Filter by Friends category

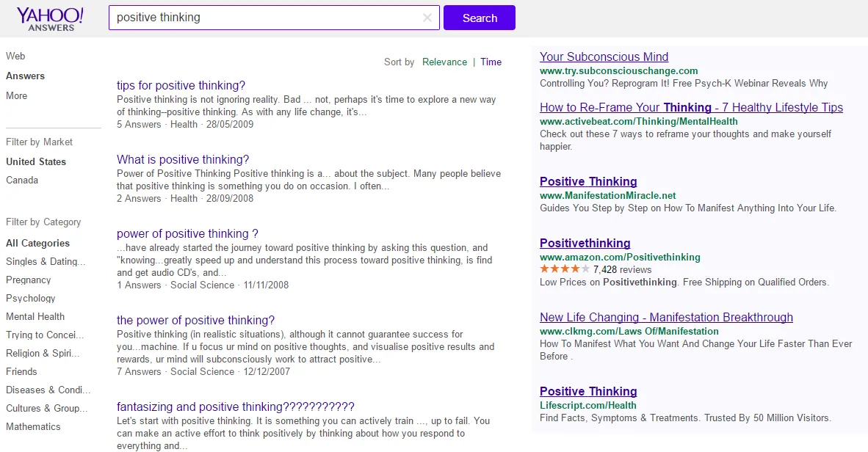pos(21,371)
